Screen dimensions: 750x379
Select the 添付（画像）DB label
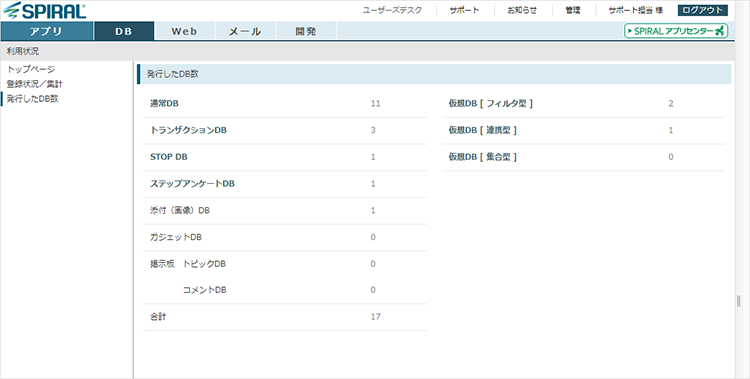(x=180, y=211)
